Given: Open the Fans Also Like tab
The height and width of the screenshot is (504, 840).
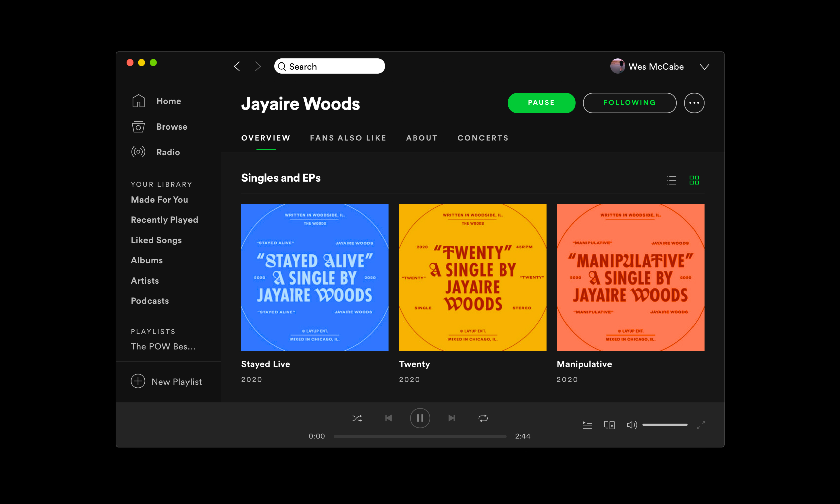Looking at the screenshot, I should (x=348, y=138).
